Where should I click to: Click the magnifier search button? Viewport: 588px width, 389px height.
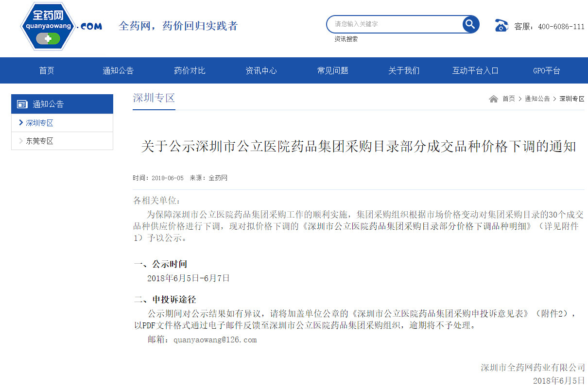click(x=470, y=24)
